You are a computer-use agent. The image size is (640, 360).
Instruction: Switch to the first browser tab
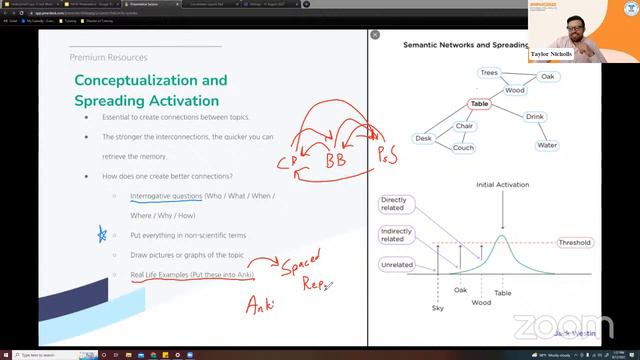click(x=32, y=4)
